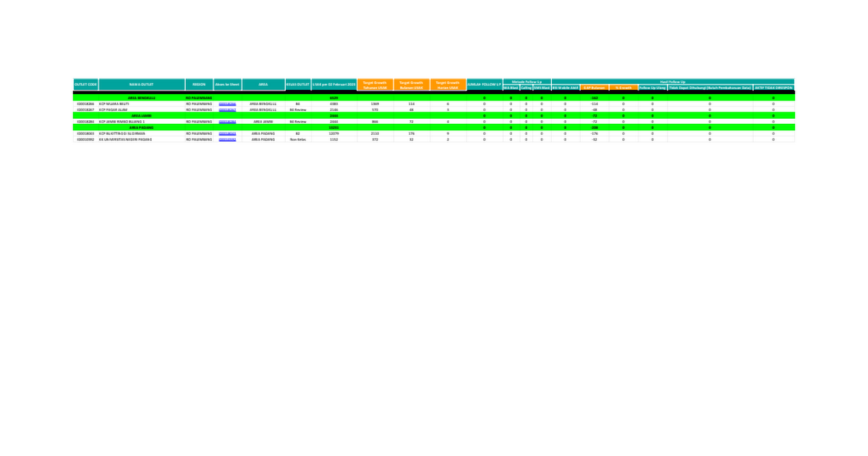Viewport: 868px width, 456px height.
Task: Select the Target Growth Tahunan orange header
Action: [375, 85]
